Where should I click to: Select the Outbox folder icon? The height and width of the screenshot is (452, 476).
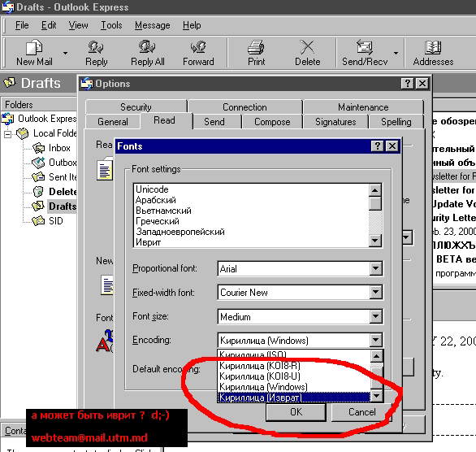pyautogui.click(x=38, y=163)
